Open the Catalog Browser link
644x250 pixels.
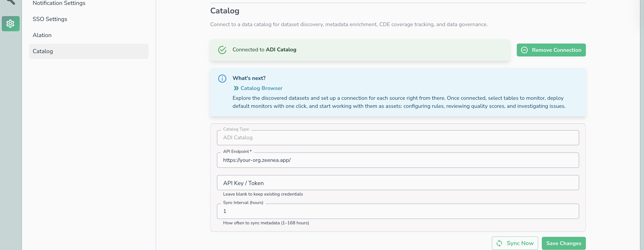tap(261, 88)
